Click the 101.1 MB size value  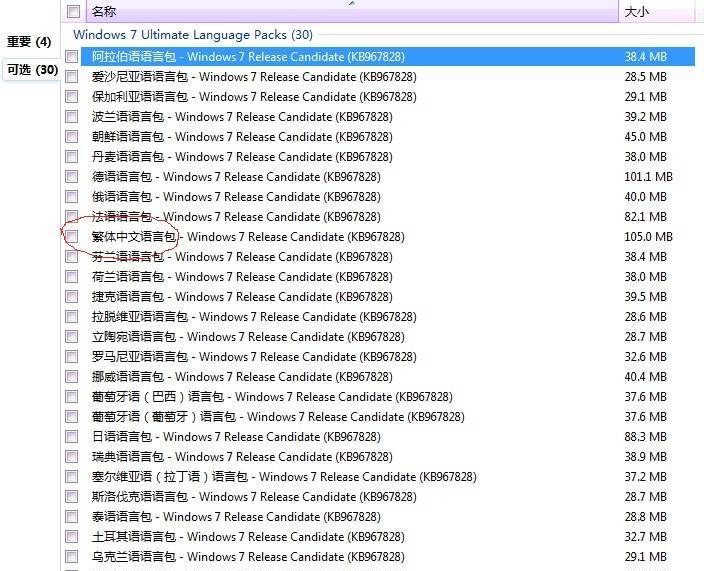pos(648,176)
